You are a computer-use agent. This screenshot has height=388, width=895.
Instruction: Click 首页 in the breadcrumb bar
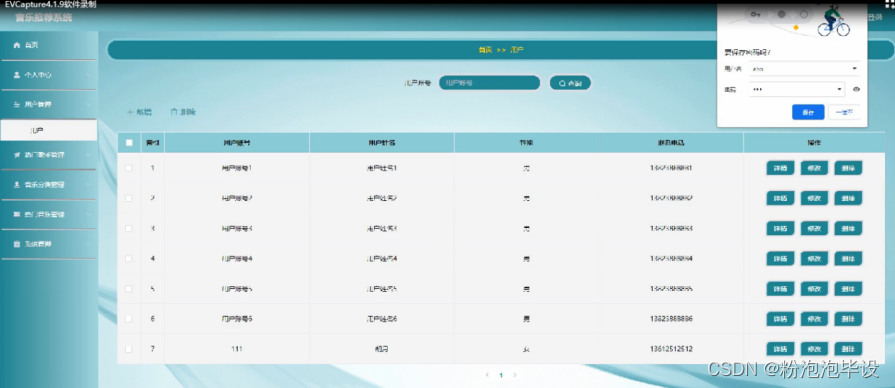pyautogui.click(x=485, y=50)
